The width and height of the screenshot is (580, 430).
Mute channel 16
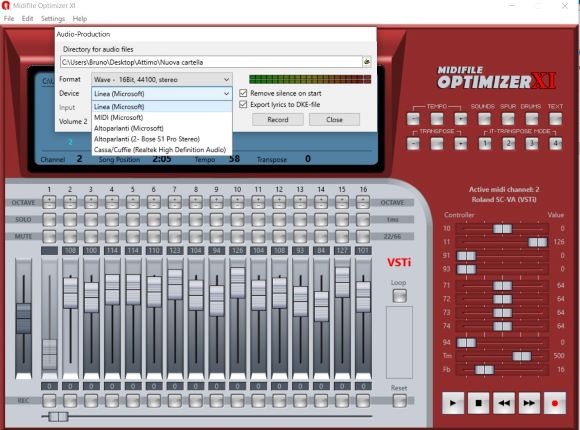tap(363, 236)
